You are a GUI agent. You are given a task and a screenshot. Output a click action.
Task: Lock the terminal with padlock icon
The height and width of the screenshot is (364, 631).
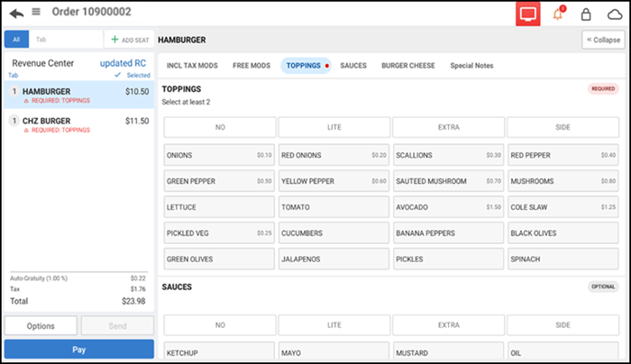[x=586, y=14]
